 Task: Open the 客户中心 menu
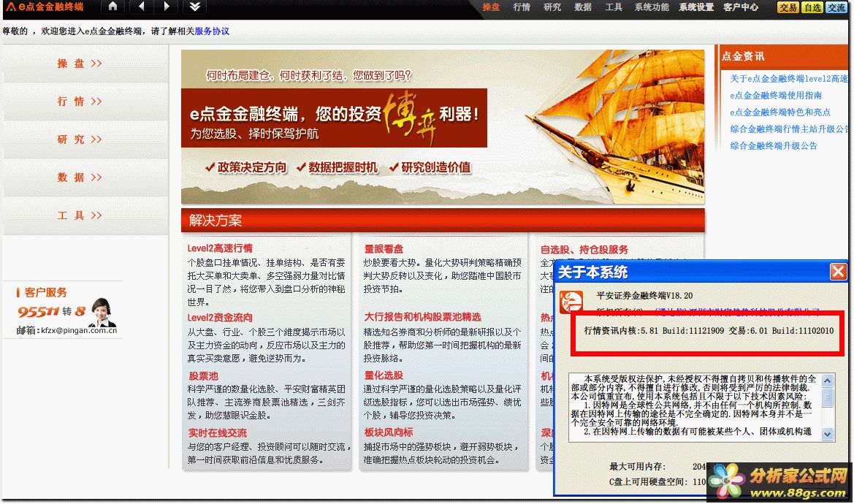(741, 7)
